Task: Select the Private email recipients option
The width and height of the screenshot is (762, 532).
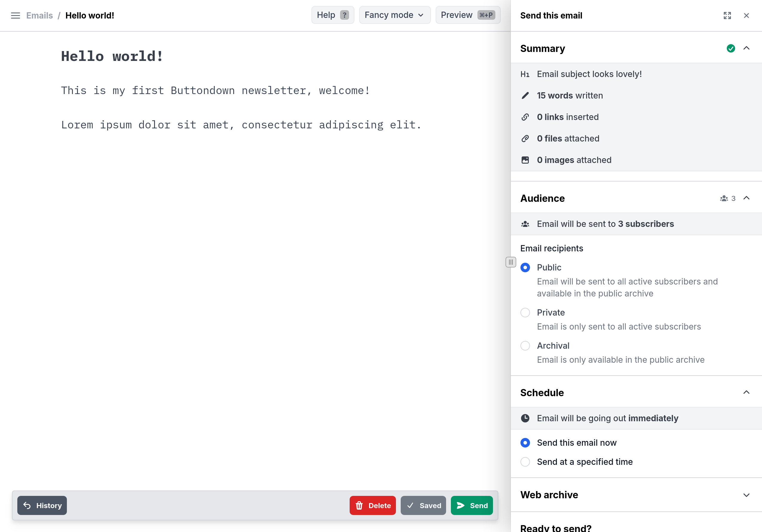Action: click(525, 313)
